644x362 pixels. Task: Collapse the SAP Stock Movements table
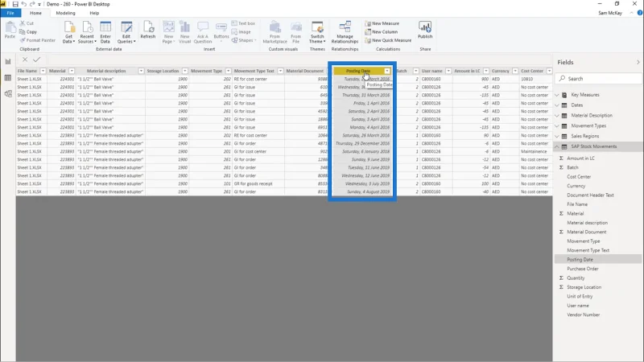point(557,146)
